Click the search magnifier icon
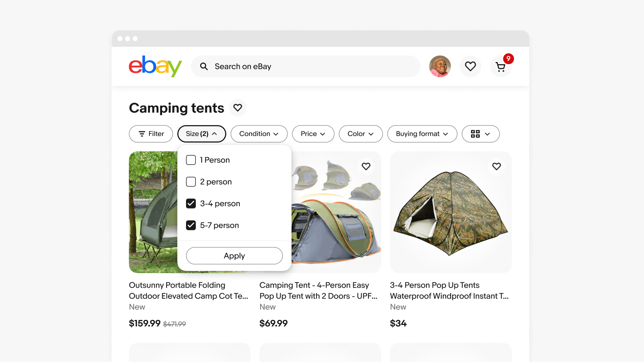Viewport: 644px width, 362px height. (204, 66)
